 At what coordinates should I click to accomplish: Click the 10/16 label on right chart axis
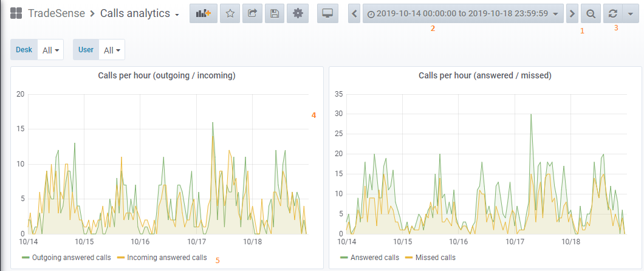point(458,241)
